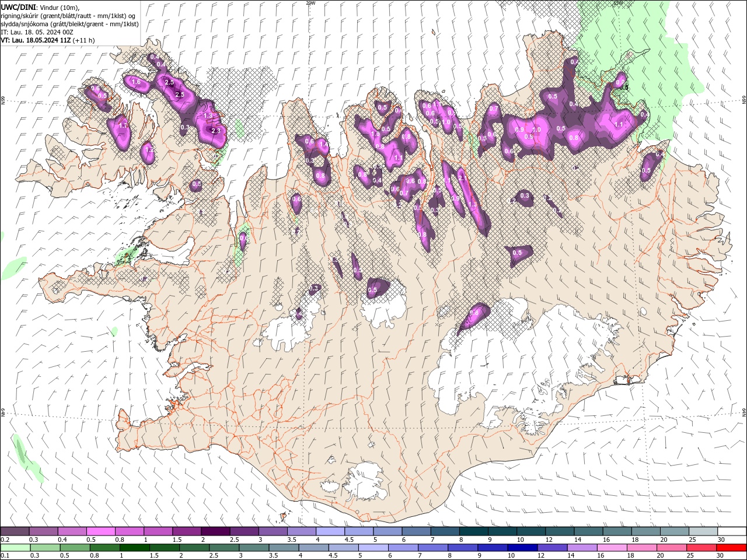Click the 'slydda/snjókoma' legend description line

[x=69, y=24]
